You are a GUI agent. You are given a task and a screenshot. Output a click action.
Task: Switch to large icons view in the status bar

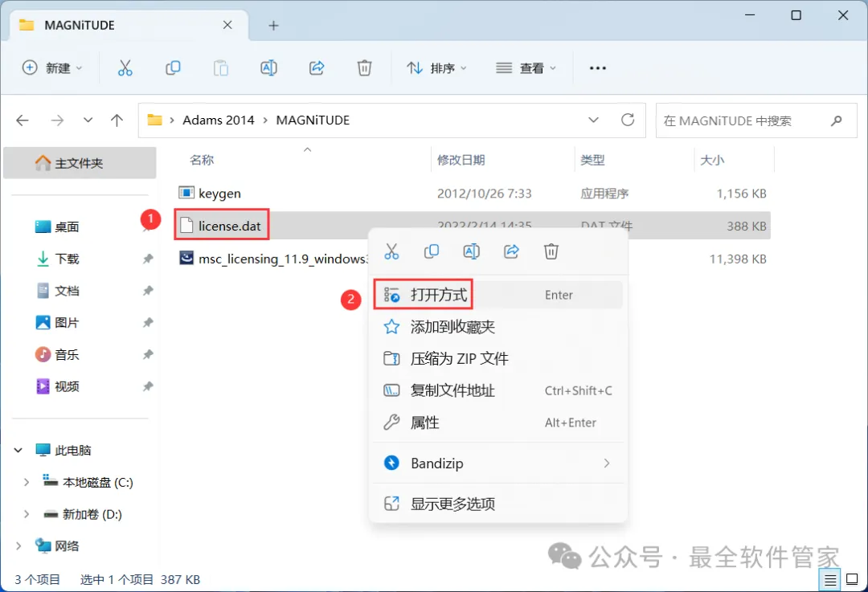pyautogui.click(x=853, y=580)
